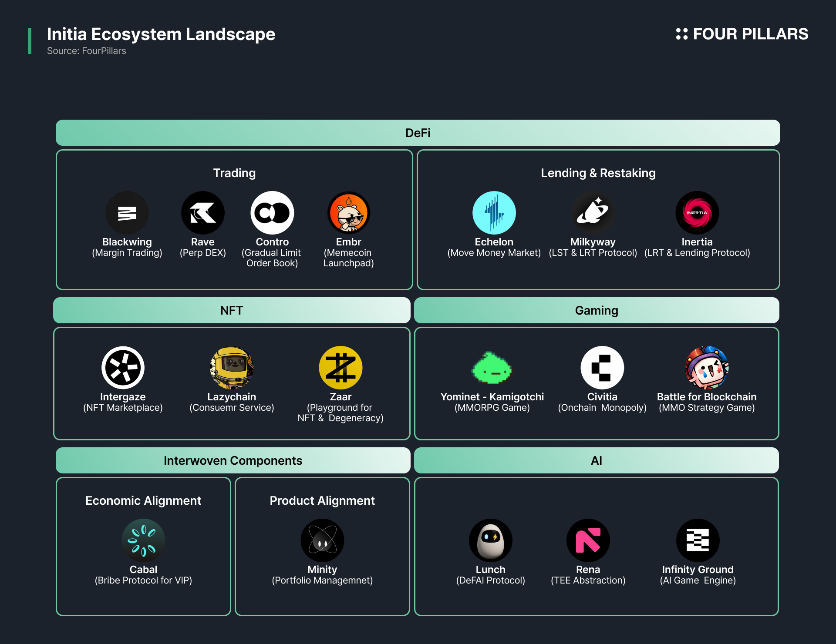
Task: Select the Gradual Limit Order Book text
Action: (x=272, y=258)
